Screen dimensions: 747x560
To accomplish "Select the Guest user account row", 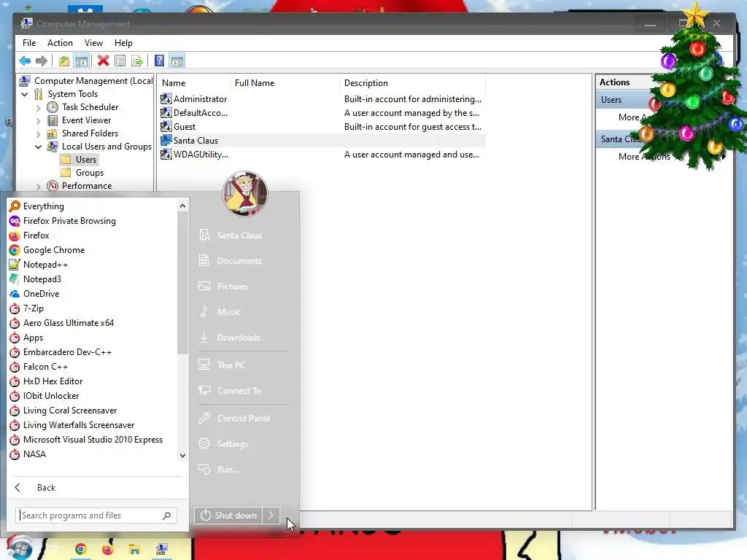I will (322, 127).
